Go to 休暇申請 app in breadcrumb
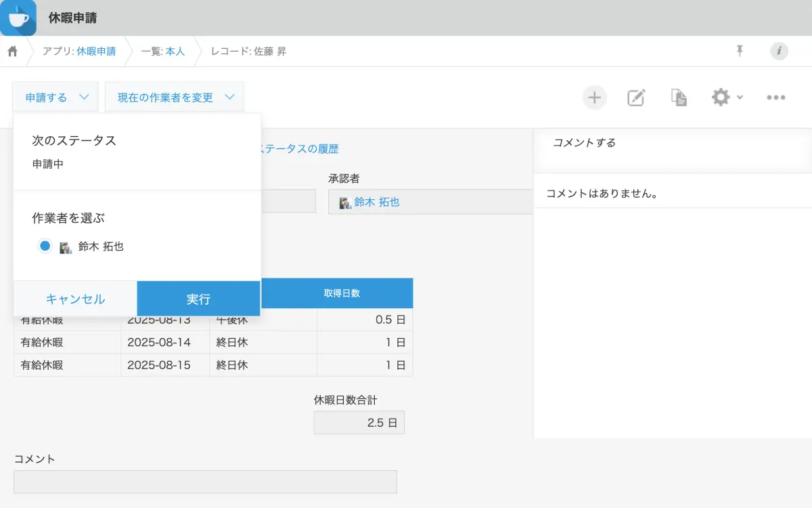Viewport: 812px width, 508px height. click(x=95, y=51)
